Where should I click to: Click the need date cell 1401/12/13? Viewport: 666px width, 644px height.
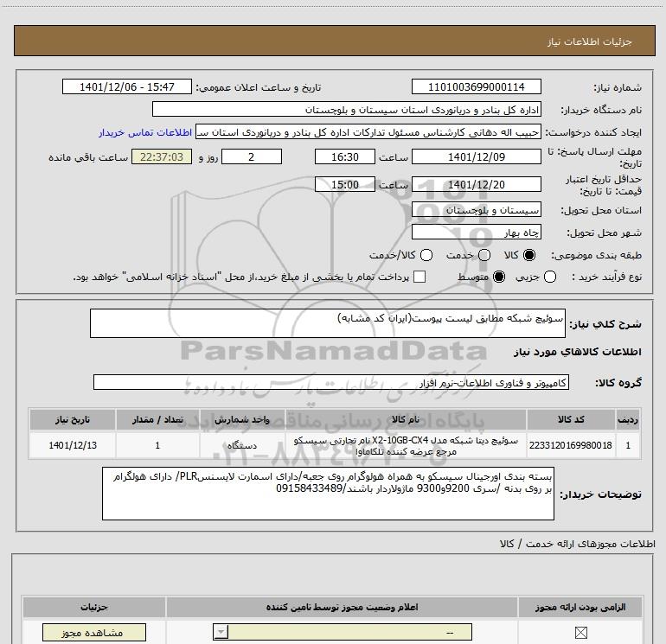[x=72, y=445]
